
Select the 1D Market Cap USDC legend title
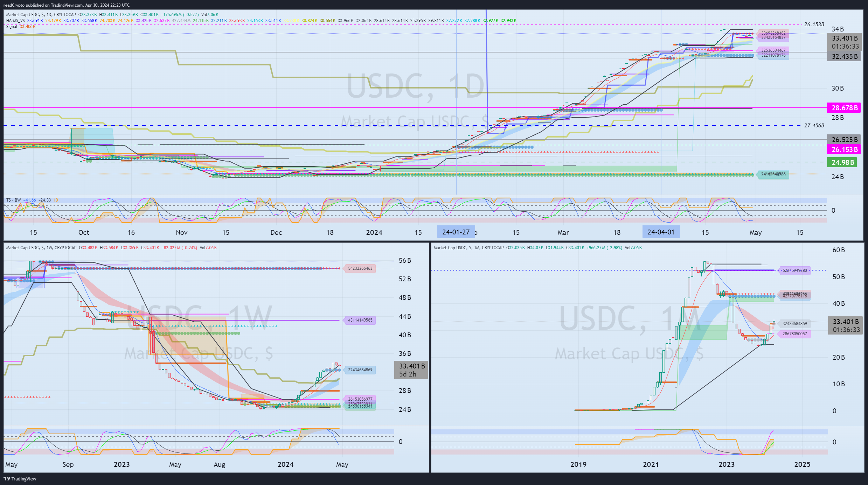(41, 15)
